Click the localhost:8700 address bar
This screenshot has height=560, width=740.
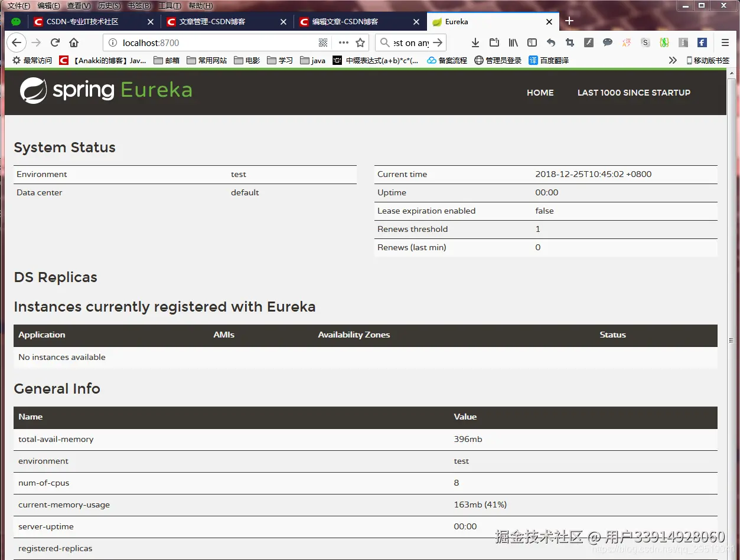click(219, 42)
